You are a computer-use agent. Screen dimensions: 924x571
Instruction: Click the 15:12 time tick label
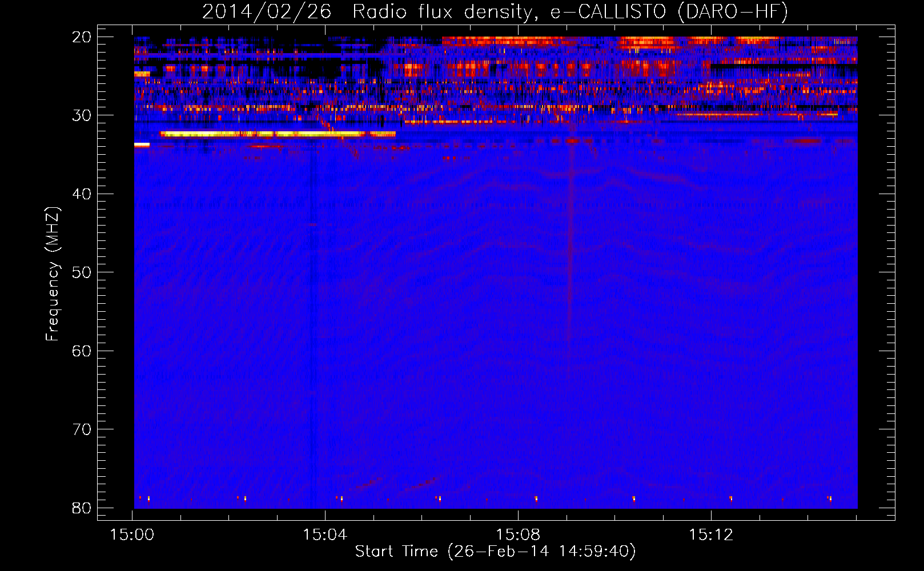click(x=711, y=535)
